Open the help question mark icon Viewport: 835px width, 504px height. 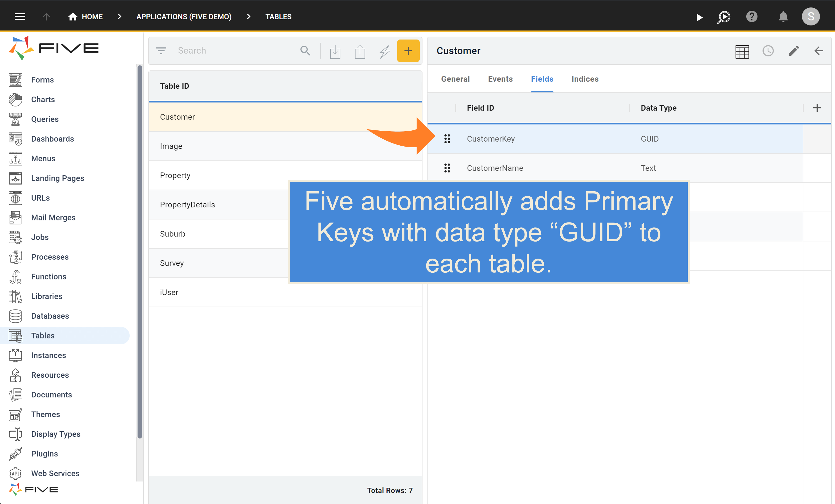point(752,17)
